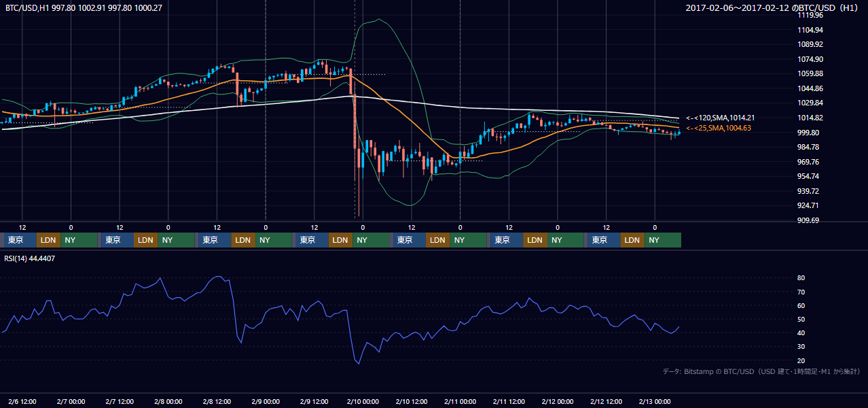Click RSI scale level 30
Viewport: 868px width, 408px height.
(801, 347)
